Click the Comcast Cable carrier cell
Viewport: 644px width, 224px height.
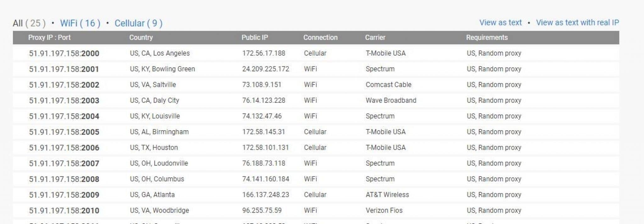(x=388, y=85)
